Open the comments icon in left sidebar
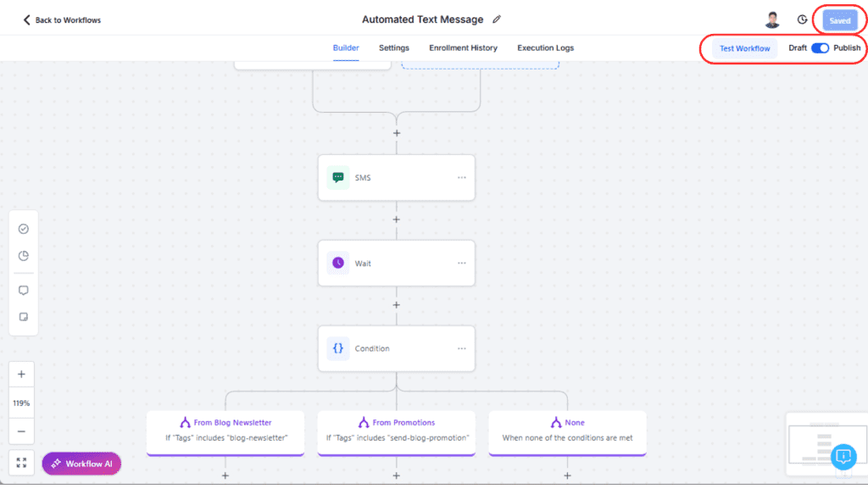Viewport: 868px width, 489px height. [x=23, y=291]
